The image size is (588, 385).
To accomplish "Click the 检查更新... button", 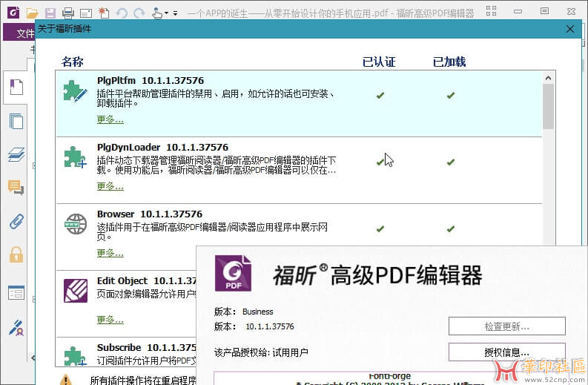I will tap(507, 326).
